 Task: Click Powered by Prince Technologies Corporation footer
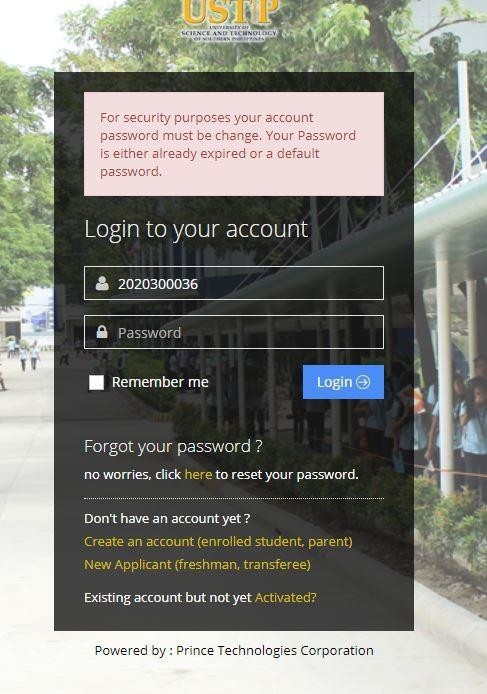tap(234, 651)
